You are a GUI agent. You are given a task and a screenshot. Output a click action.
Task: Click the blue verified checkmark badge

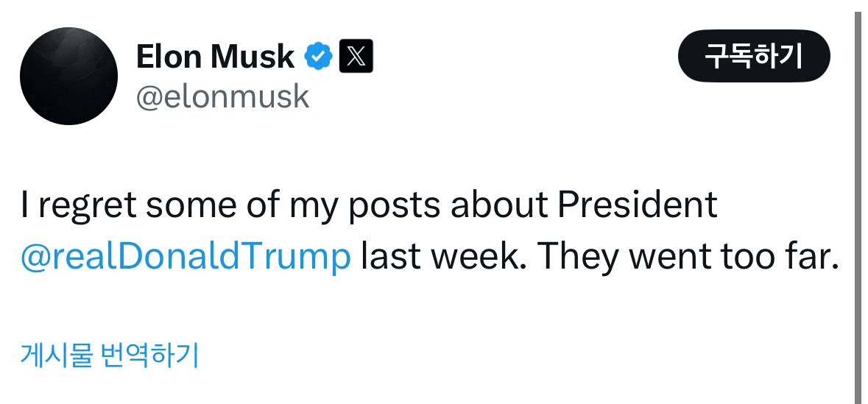tap(318, 57)
